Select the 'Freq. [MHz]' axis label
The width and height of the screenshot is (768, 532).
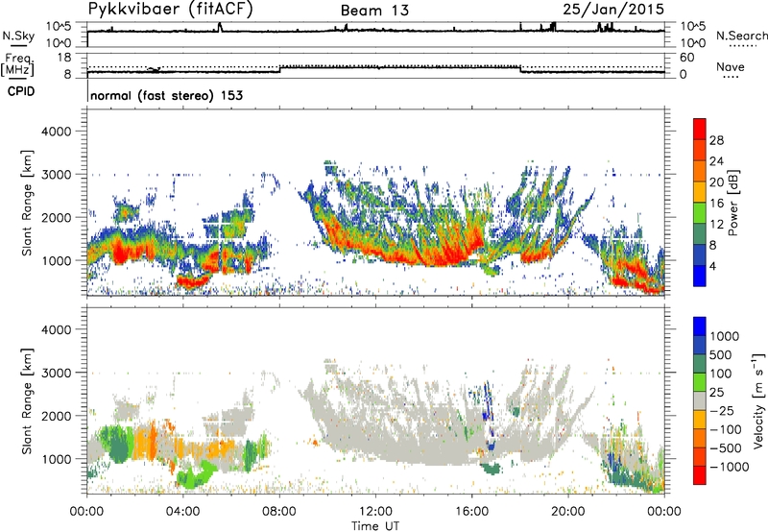coord(18,65)
